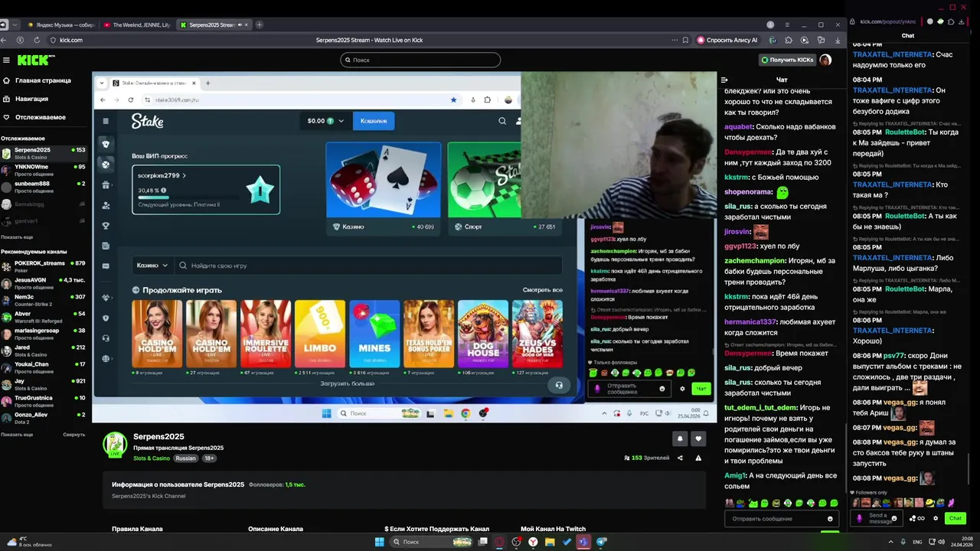Click the heart follow button
Image resolution: width=980 pixels, height=551 pixels.
pyautogui.click(x=698, y=439)
